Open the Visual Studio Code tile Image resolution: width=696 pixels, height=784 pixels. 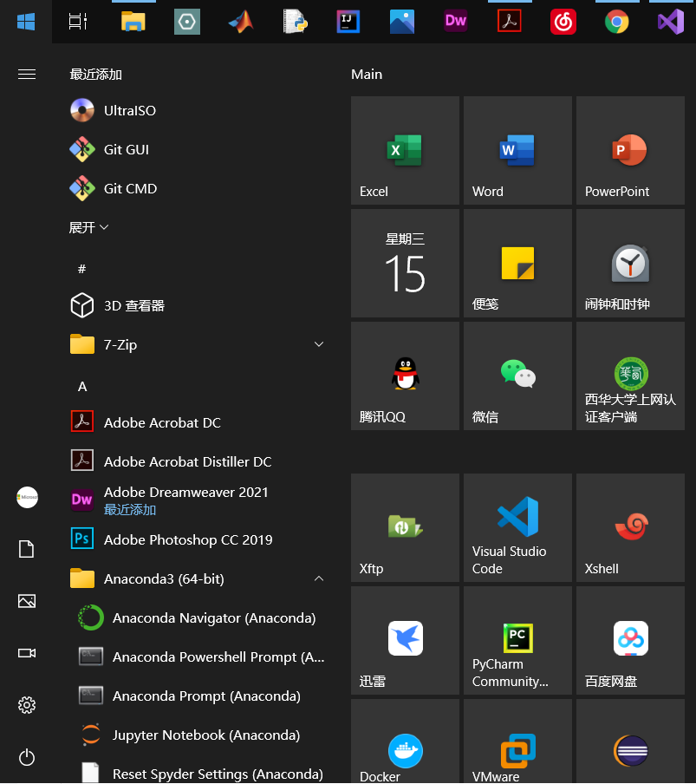click(517, 528)
